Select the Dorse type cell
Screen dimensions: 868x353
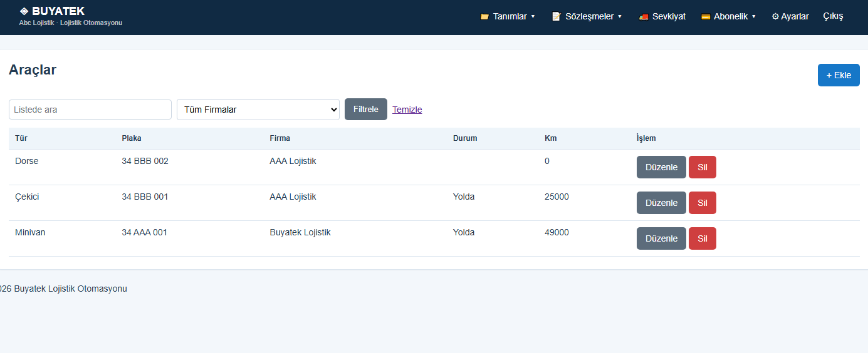pos(27,161)
